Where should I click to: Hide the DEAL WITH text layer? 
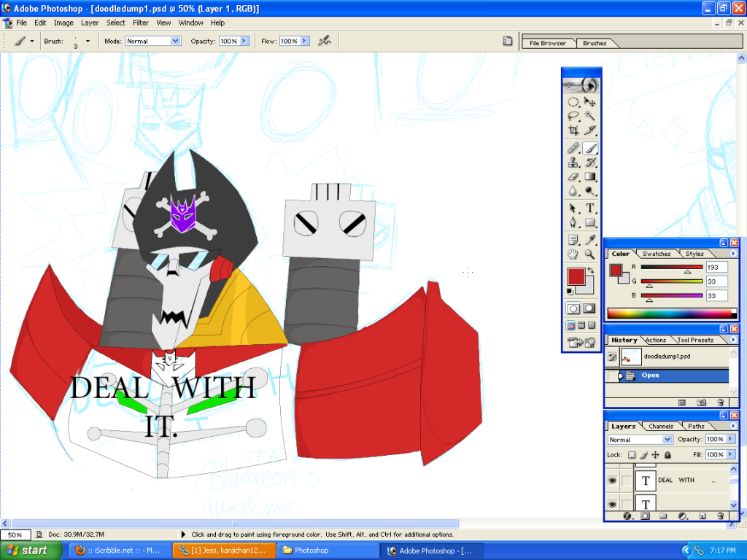pyautogui.click(x=612, y=481)
